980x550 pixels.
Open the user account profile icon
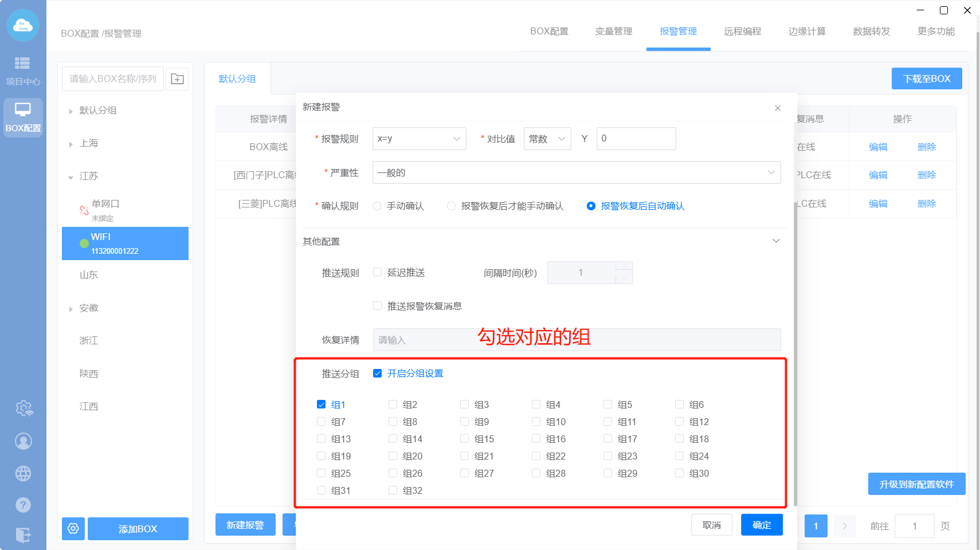[23, 441]
